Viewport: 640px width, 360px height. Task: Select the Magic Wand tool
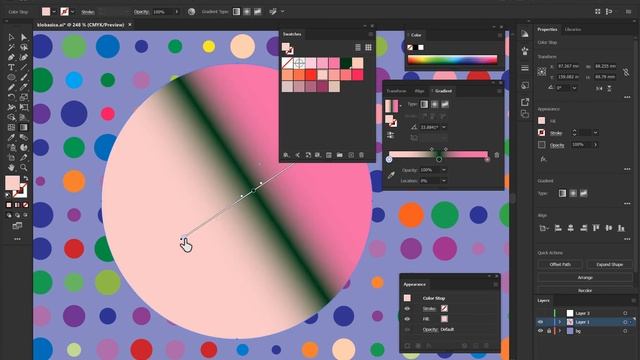pos(11,47)
